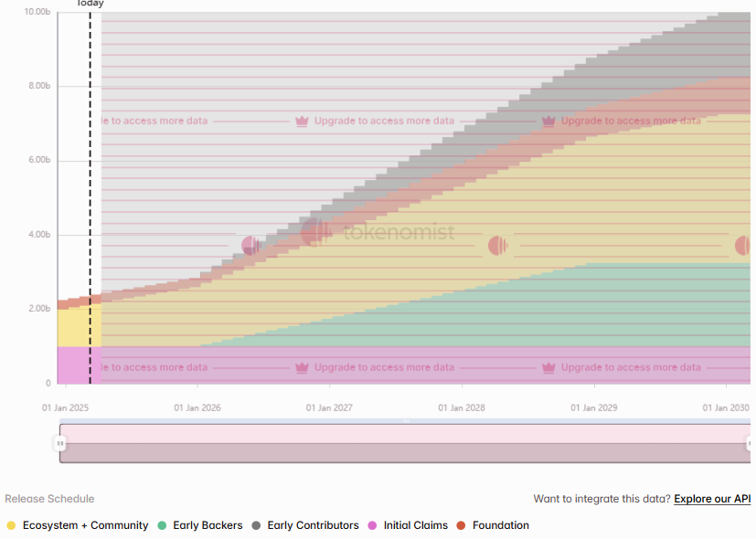Click the pink crown upgrade icon in middle of chart
756x539 pixels.
point(302,121)
